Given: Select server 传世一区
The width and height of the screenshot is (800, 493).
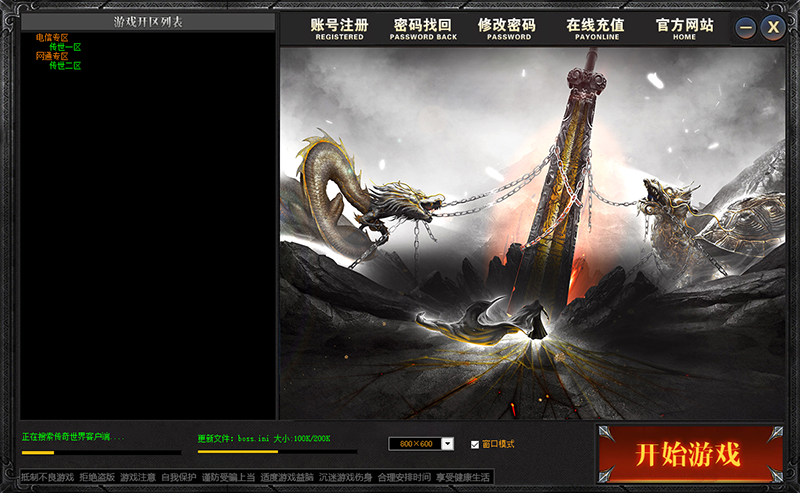Looking at the screenshot, I should tap(65, 47).
